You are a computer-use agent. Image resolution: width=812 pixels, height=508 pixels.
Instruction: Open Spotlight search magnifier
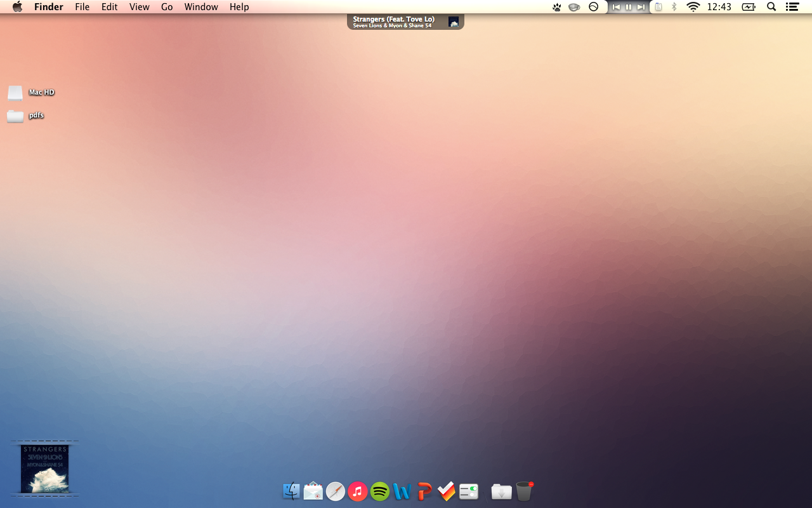click(x=771, y=7)
